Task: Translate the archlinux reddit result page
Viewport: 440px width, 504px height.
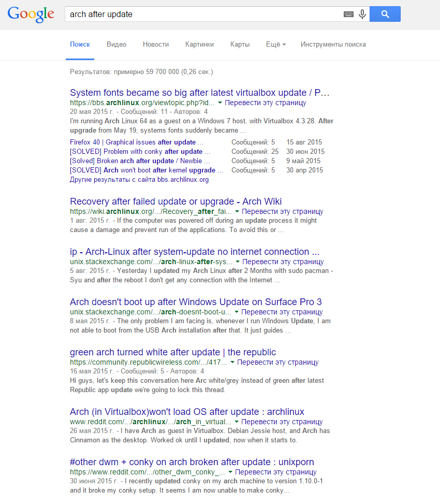Action: tap(282, 422)
